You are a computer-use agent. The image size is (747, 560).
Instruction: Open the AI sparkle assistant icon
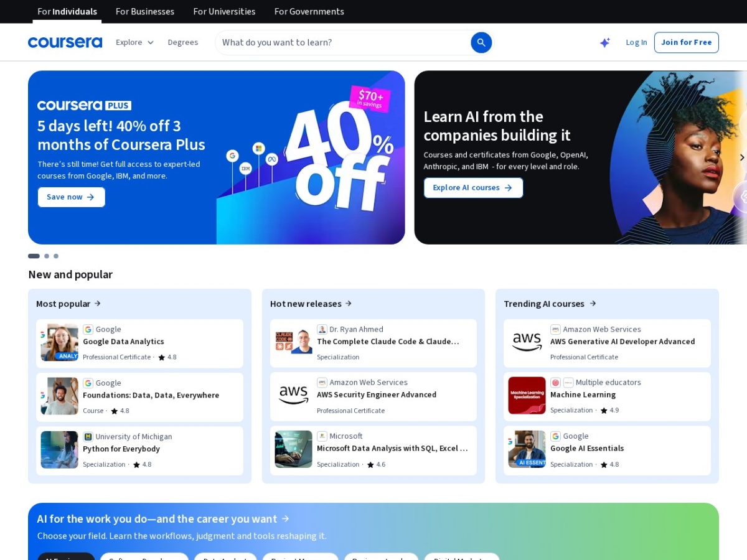coord(604,42)
